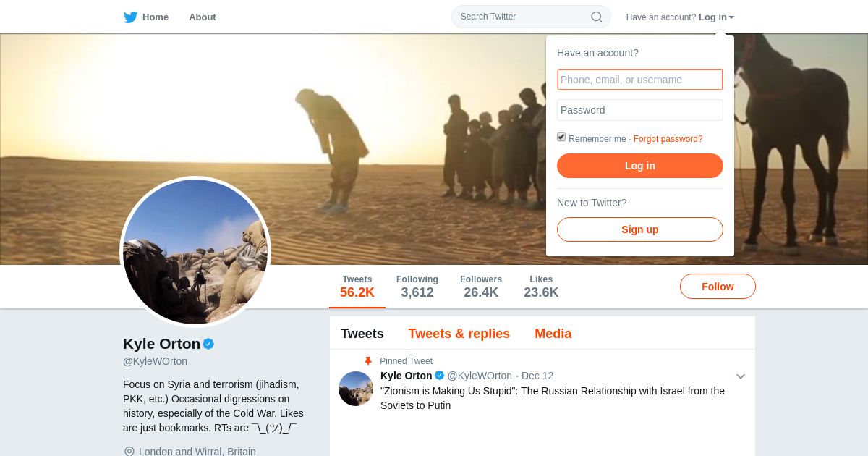Open the About menu item
Screen dimensions: 868x456
203,17
